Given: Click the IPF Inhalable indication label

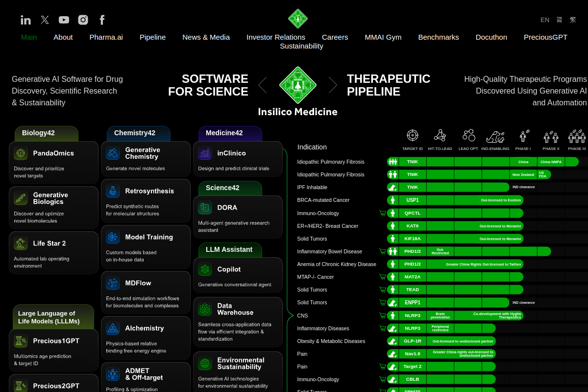Looking at the screenshot, I should (312, 187).
